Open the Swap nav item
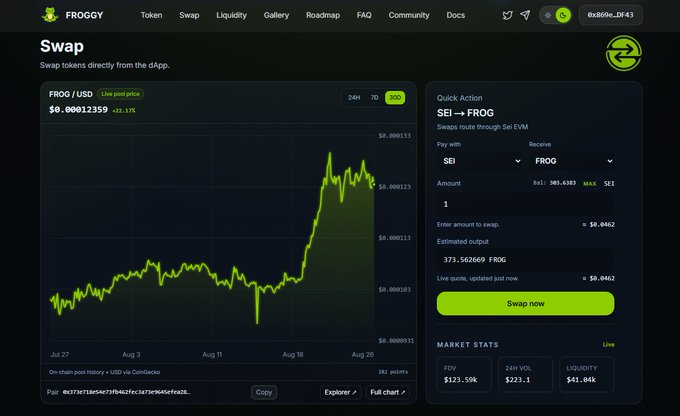This screenshot has height=416, width=680. 189,15
